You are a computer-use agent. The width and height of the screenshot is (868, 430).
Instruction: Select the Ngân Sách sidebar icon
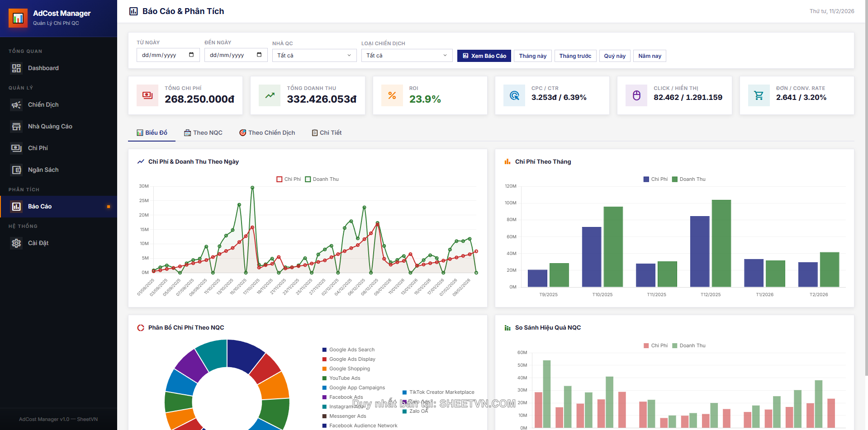point(16,170)
